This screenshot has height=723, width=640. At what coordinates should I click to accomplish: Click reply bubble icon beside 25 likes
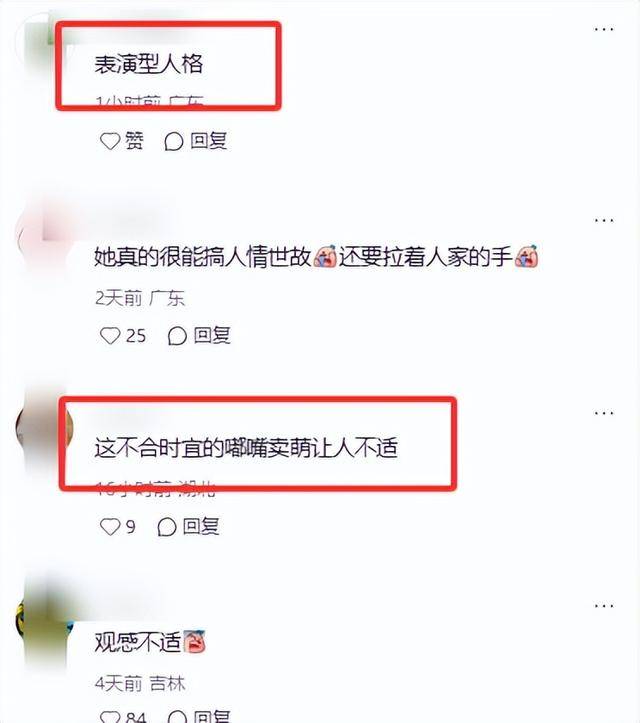pyautogui.click(x=177, y=336)
